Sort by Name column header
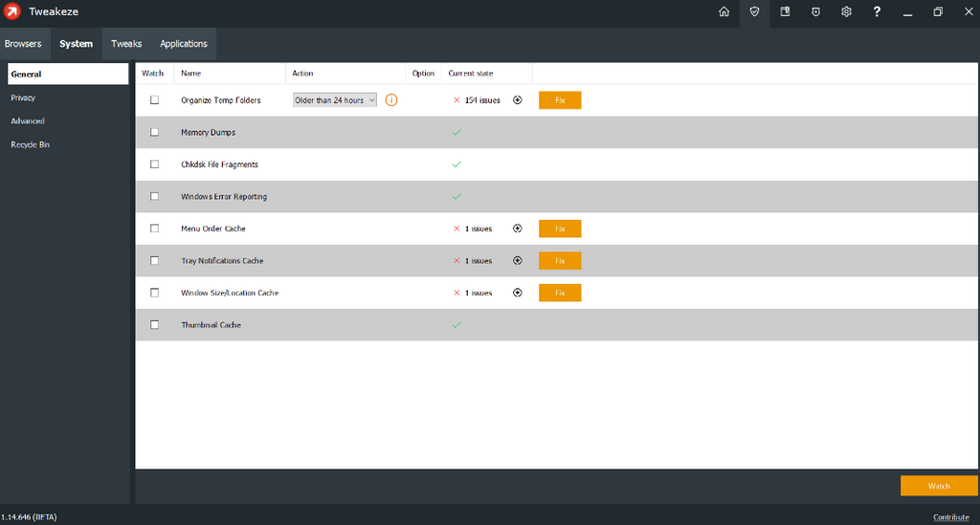 (x=191, y=73)
